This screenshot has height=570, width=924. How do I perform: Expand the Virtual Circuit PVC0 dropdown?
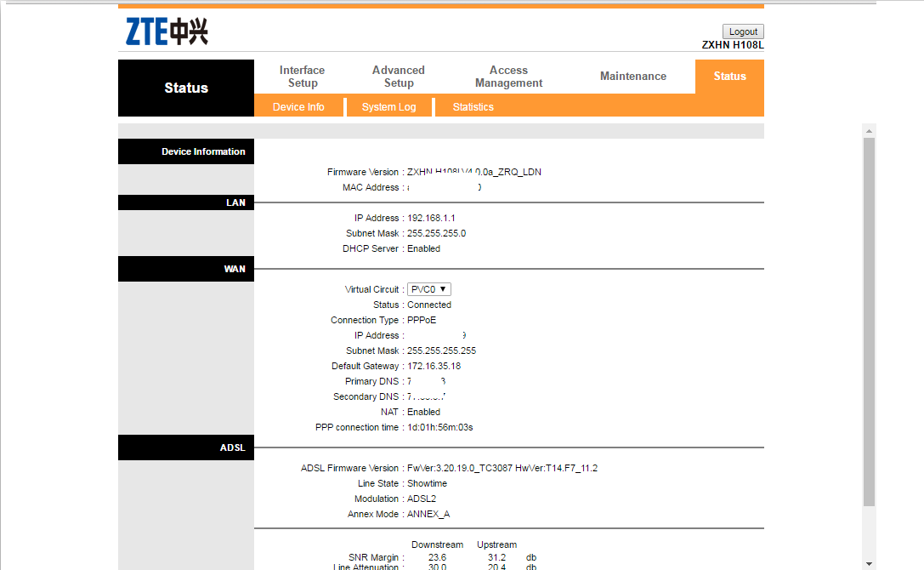click(x=429, y=289)
